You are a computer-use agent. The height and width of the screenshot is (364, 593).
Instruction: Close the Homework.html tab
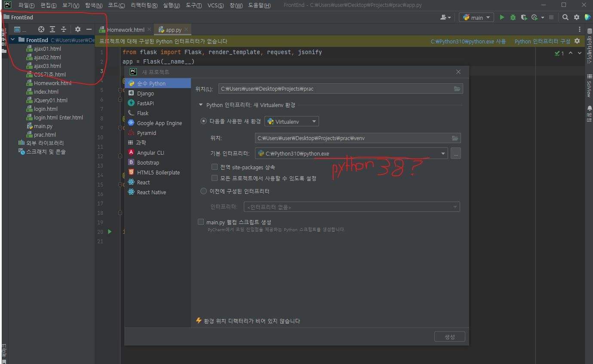pos(149,30)
